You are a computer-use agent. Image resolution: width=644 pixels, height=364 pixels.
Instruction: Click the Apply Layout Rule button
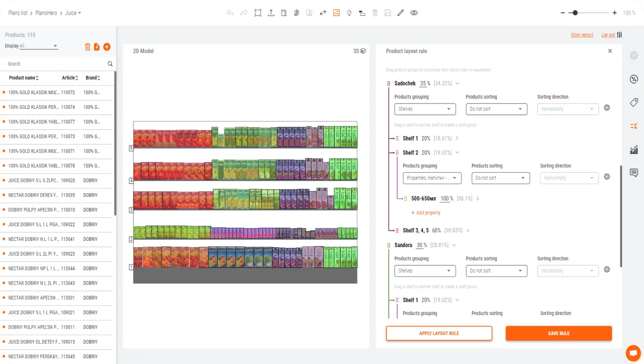coord(439,333)
